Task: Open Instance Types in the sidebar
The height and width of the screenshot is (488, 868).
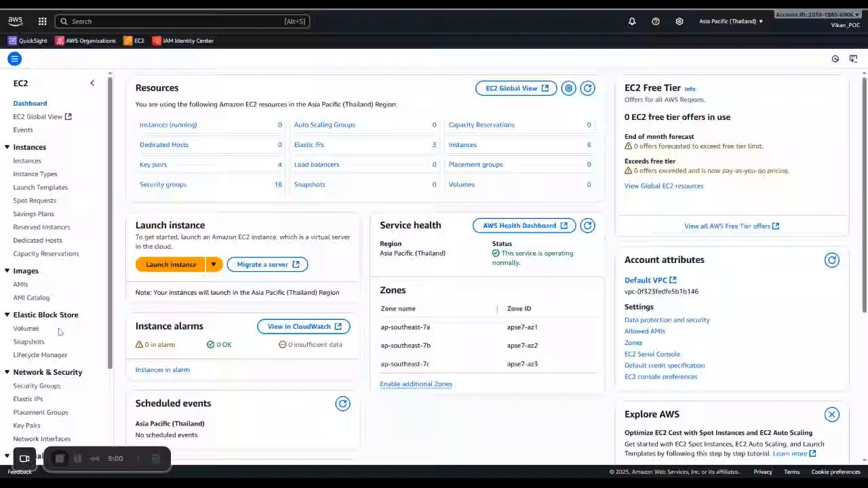Action: [35, 174]
